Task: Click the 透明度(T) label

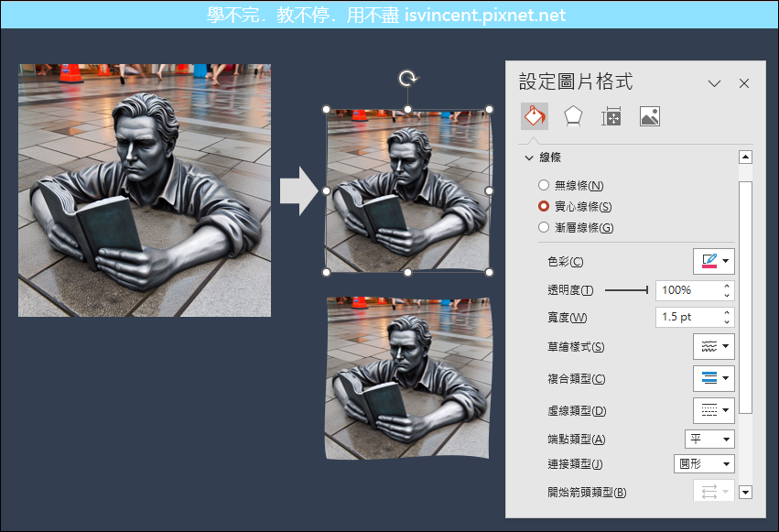Action: pyautogui.click(x=570, y=290)
